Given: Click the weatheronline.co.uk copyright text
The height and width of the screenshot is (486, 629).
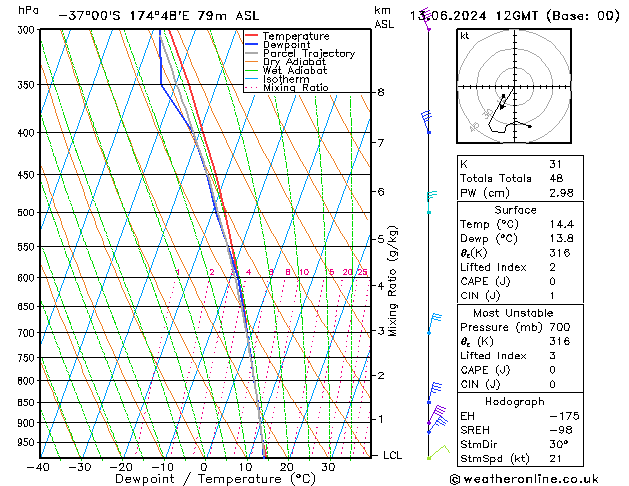Looking at the screenshot, I should click(x=524, y=479).
